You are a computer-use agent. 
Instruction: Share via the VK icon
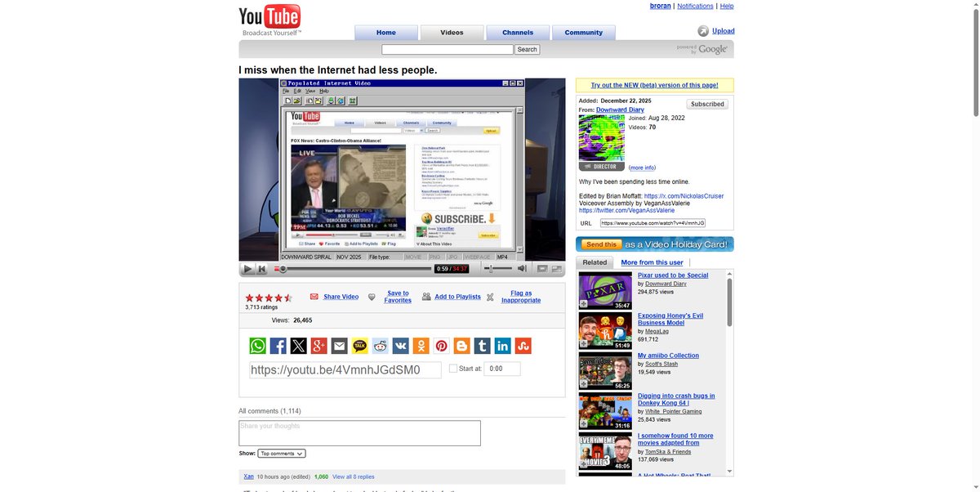point(401,346)
